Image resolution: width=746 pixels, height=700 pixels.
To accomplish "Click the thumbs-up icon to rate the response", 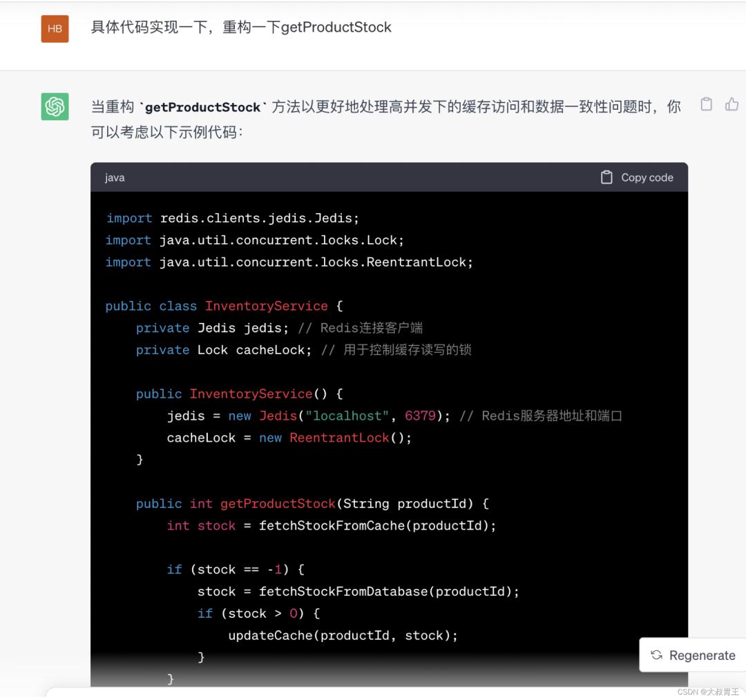I will [731, 104].
